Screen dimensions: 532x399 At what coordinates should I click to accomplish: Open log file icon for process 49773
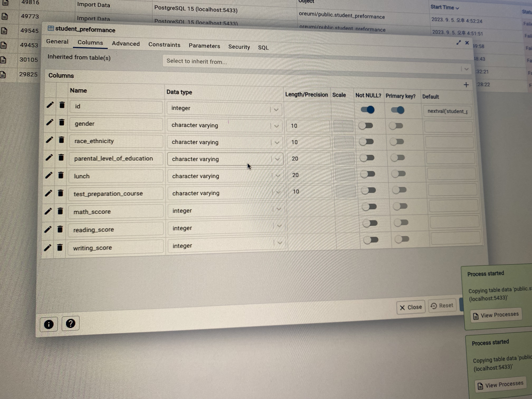tap(4, 16)
